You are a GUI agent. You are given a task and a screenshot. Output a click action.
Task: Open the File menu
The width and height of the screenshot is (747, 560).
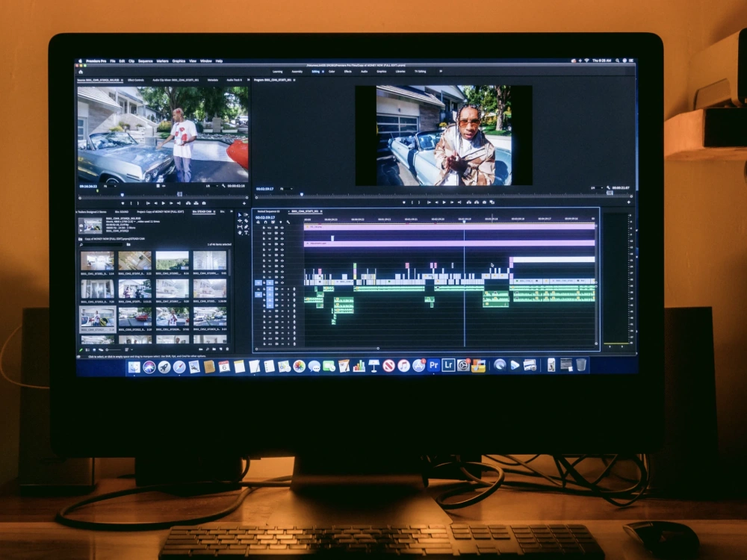113,61
